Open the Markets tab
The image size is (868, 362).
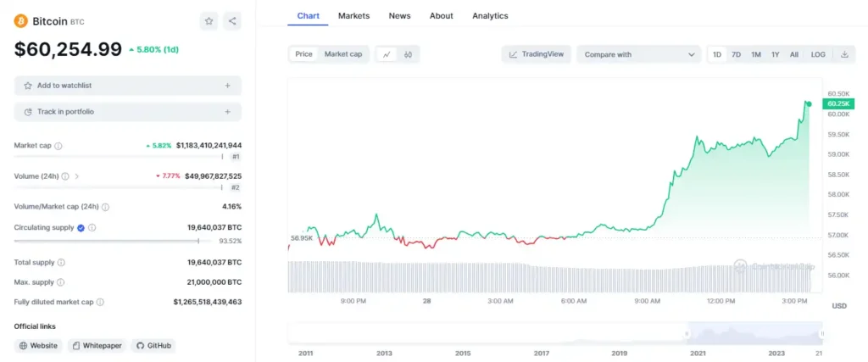(353, 15)
